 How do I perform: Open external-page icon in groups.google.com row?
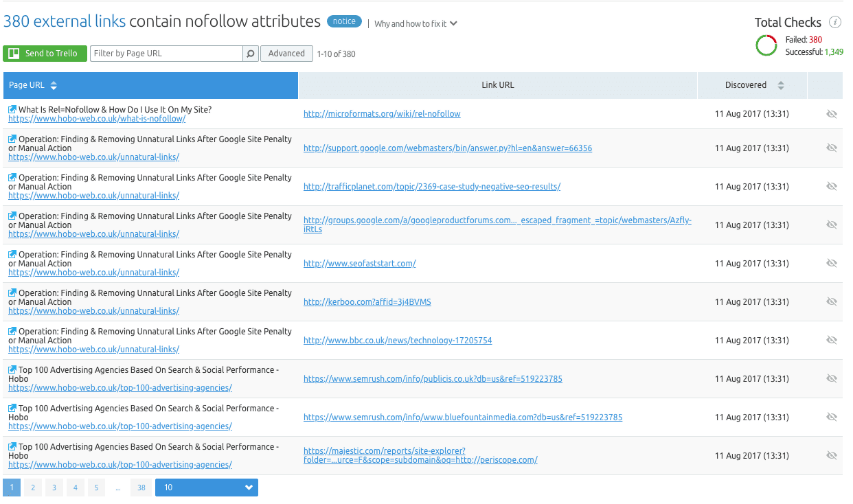click(12, 216)
